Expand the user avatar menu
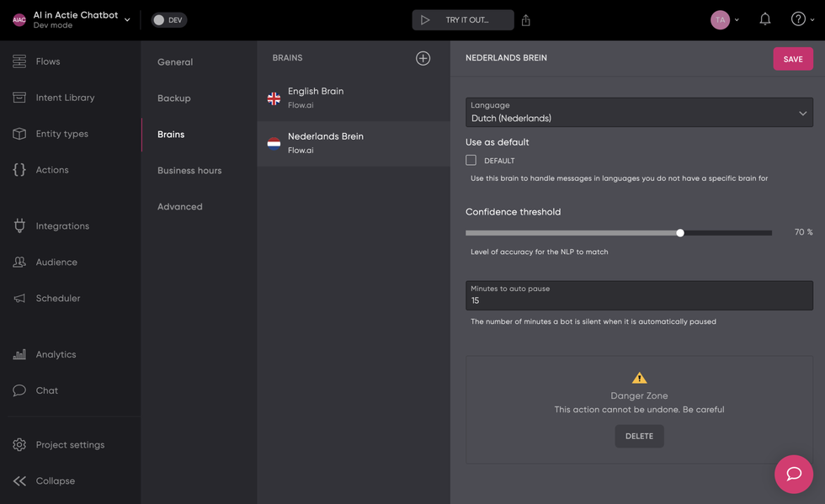Screen dimensions: 825x504 point(725,20)
